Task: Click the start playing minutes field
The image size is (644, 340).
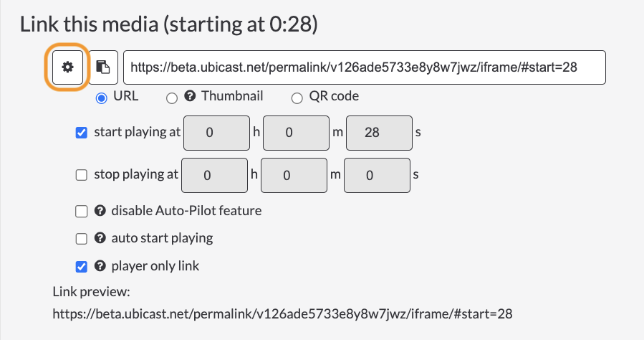Action: coord(296,133)
